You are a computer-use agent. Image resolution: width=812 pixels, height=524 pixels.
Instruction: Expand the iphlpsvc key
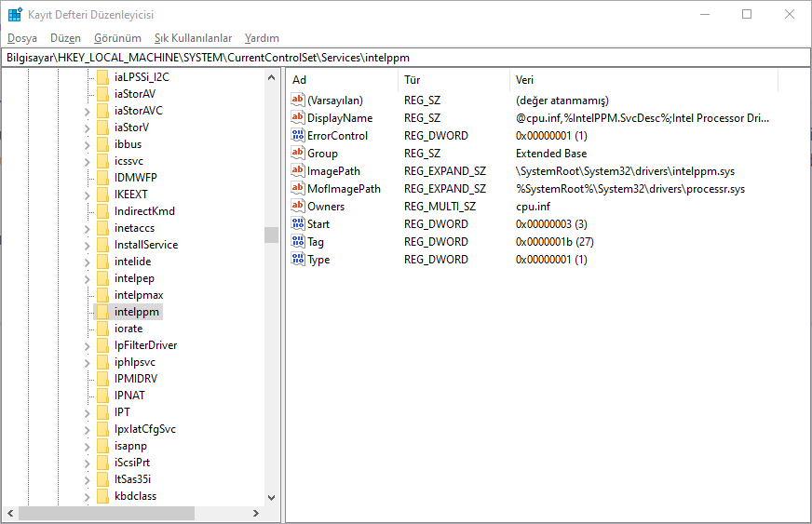point(87,363)
